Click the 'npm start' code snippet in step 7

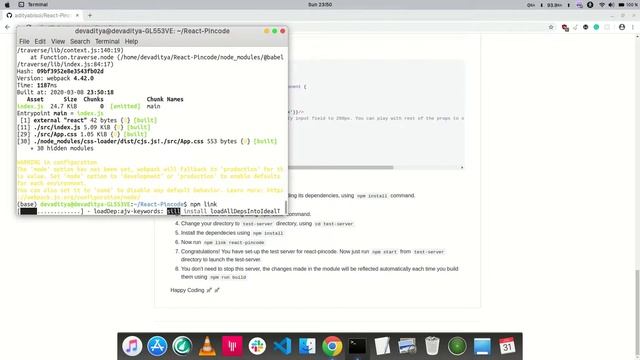coord(384,252)
